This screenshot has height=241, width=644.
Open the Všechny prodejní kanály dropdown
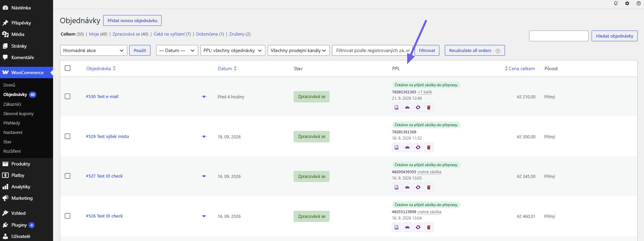pos(298,50)
